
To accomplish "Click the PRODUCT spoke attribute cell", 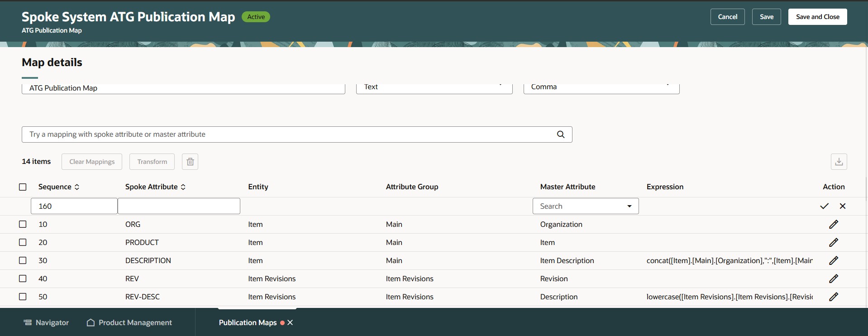I will [x=142, y=242].
